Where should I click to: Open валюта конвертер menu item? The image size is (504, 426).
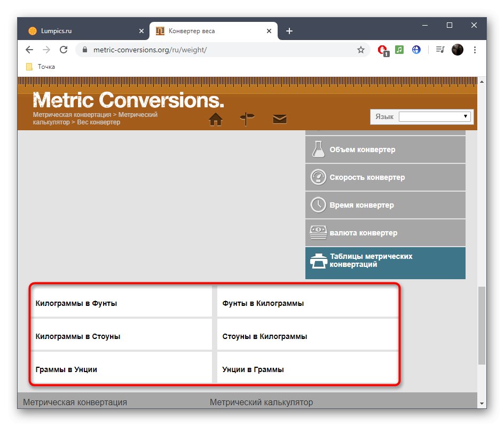click(x=385, y=233)
